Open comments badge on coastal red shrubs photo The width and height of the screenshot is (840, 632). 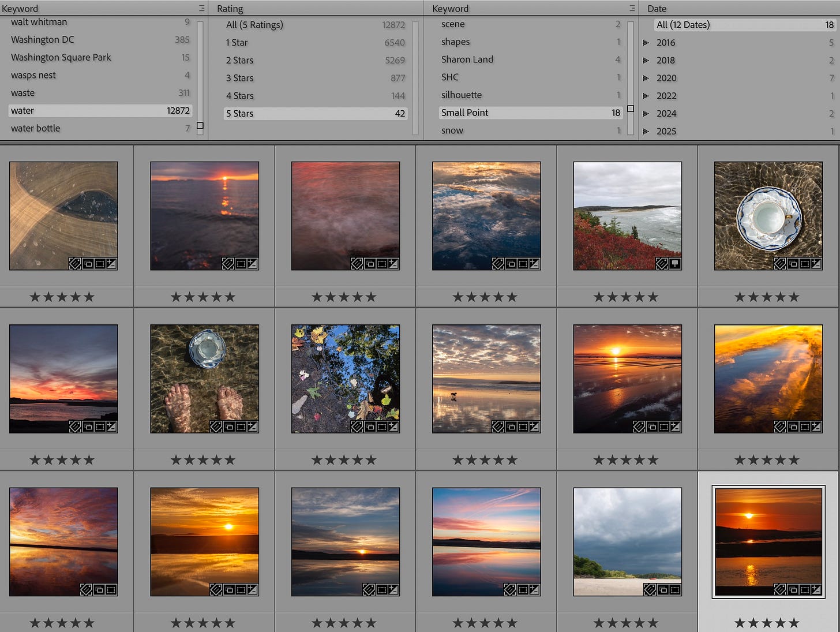coord(674,264)
